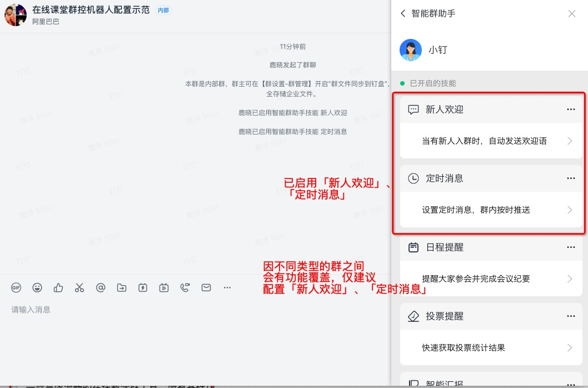Click the 新人欢迎 speech bubble icon
Viewport: 588px width, 388px height.
pyautogui.click(x=413, y=110)
